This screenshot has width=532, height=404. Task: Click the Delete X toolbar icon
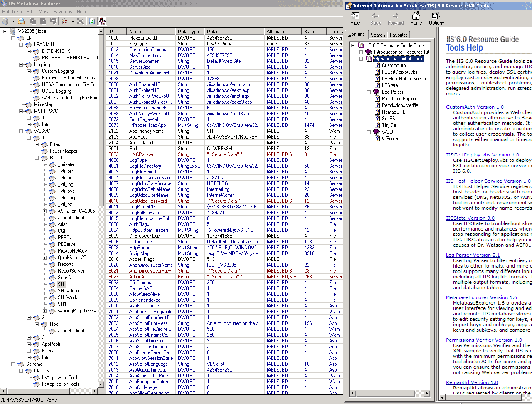click(80, 21)
